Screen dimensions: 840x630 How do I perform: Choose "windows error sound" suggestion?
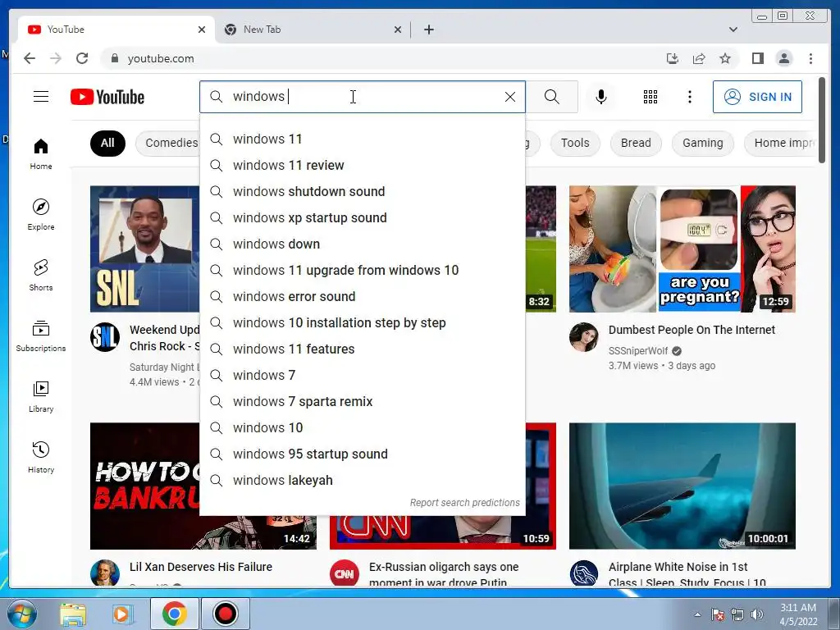pyautogui.click(x=363, y=297)
